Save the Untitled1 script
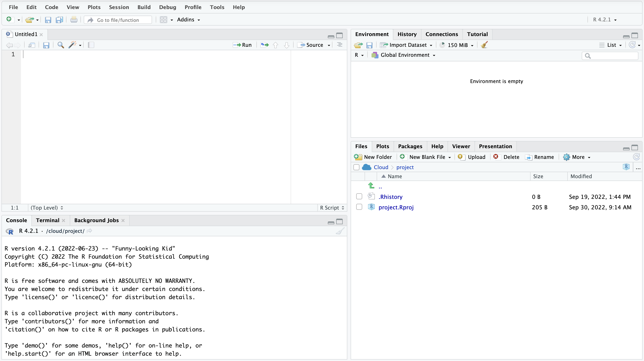This screenshot has width=644, height=361. (46, 45)
